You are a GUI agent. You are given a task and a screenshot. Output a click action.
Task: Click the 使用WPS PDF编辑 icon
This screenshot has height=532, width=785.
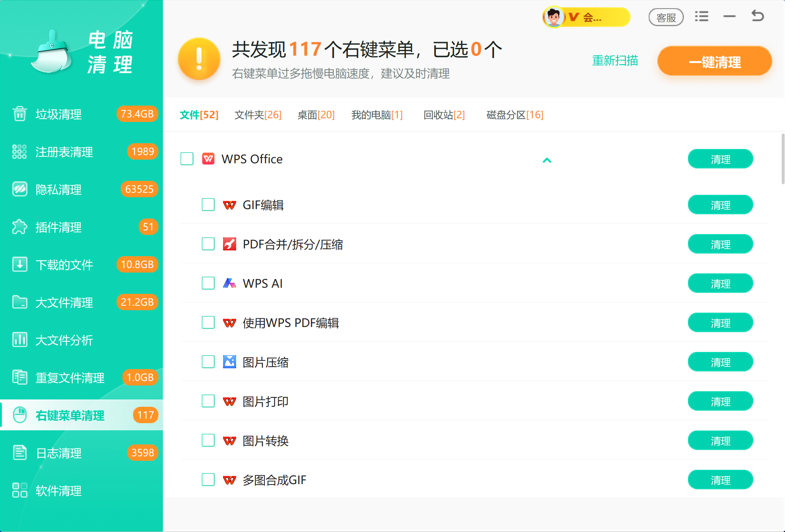tap(230, 322)
